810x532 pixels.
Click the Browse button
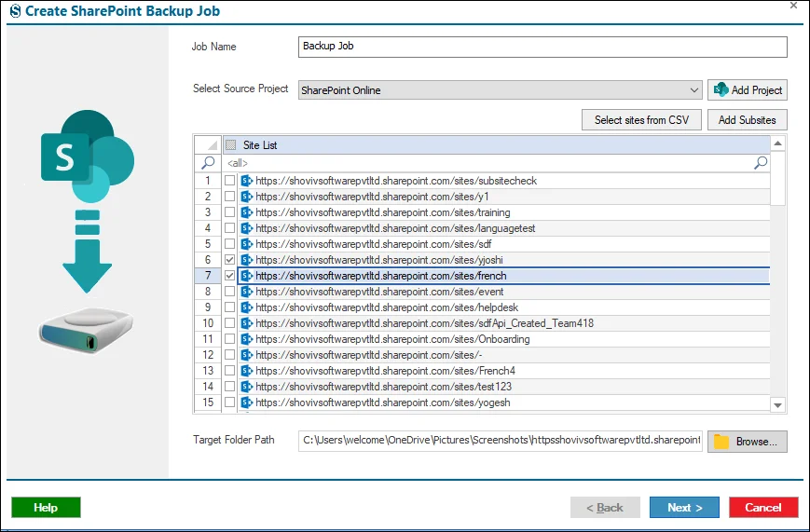748,442
